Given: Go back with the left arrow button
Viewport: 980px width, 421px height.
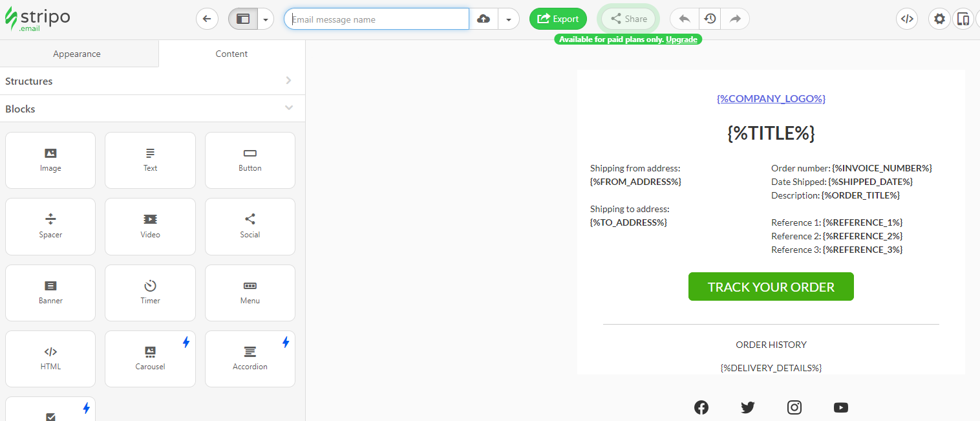Looking at the screenshot, I should click(207, 19).
